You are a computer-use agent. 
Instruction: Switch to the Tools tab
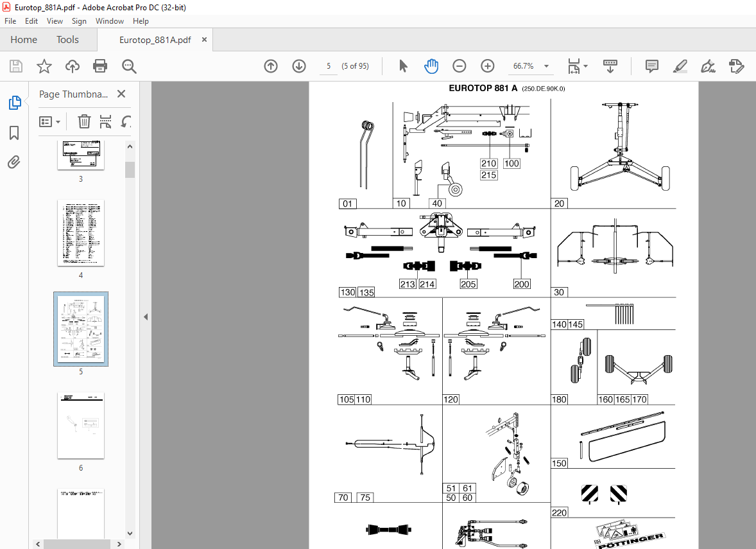click(x=67, y=40)
